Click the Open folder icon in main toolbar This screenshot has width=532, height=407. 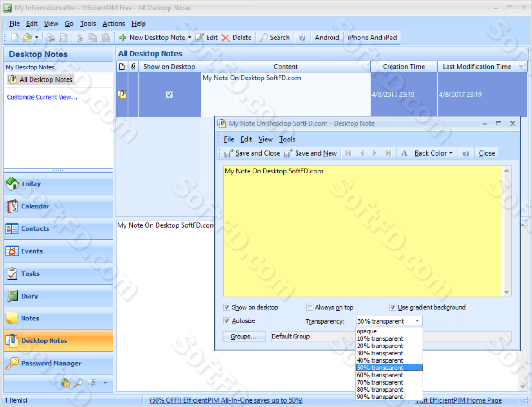pos(27,38)
